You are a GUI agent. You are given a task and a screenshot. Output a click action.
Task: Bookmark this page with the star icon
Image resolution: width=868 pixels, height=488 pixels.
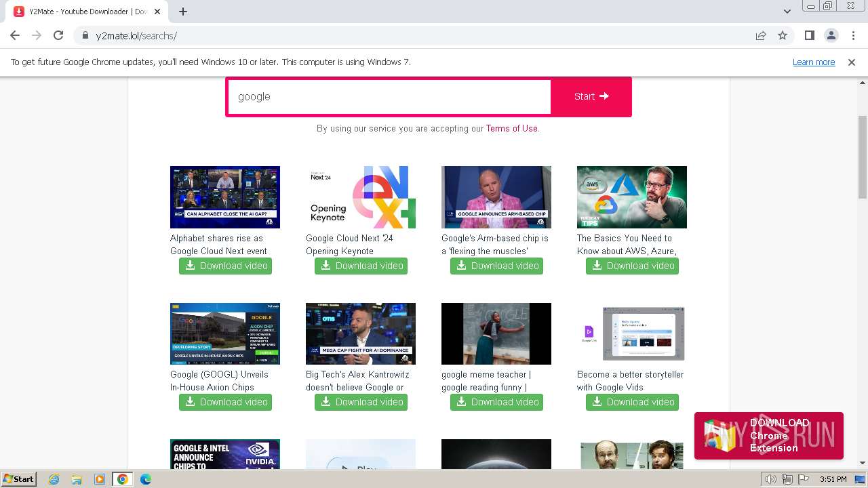tap(783, 35)
